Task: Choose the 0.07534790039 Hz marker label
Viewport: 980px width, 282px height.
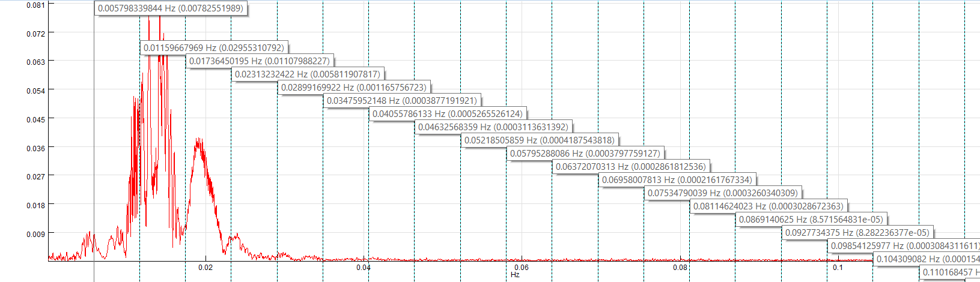Action: [x=722, y=193]
